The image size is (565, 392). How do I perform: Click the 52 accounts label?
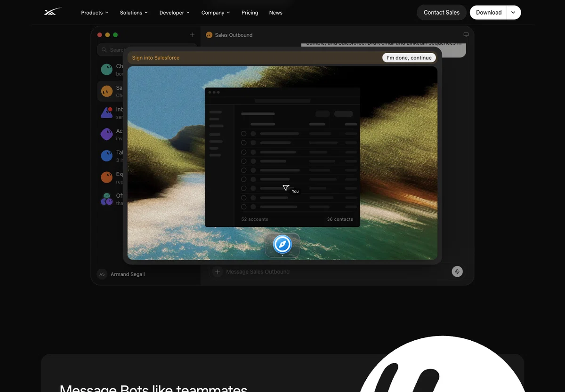[255, 219]
